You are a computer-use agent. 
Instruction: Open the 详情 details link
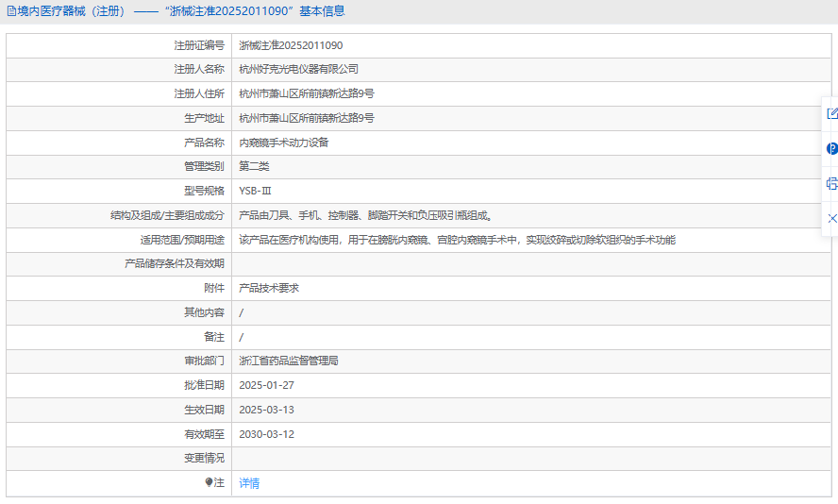[x=249, y=483]
